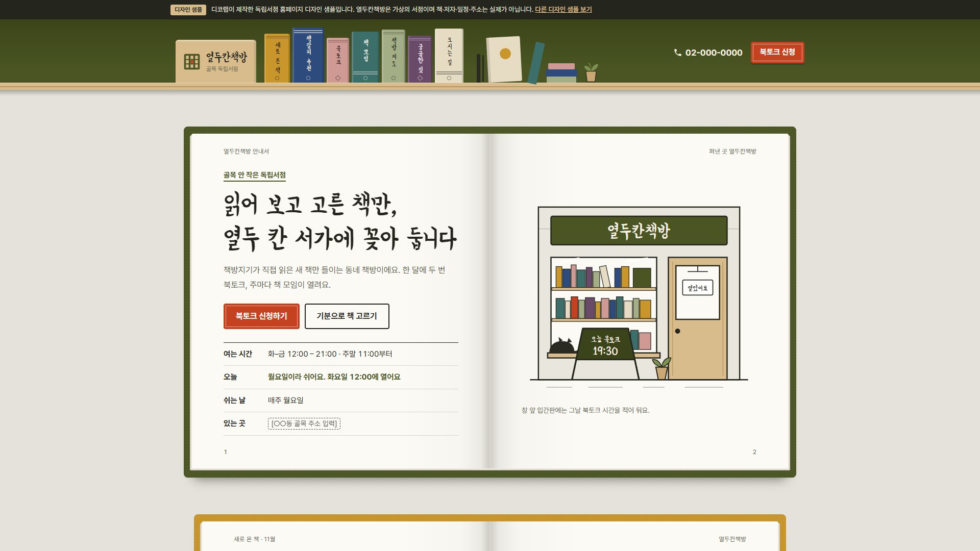Select the pink 북토크 book spine
The width and height of the screenshot is (980, 551).
click(x=338, y=60)
